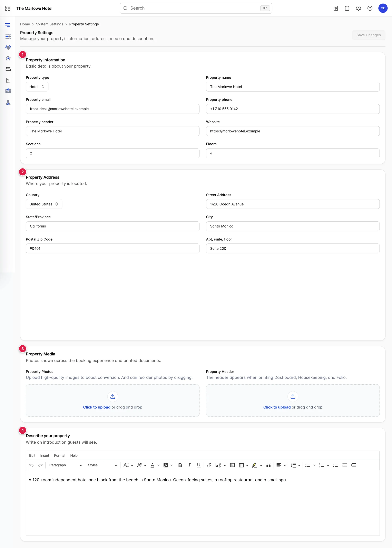The height and width of the screenshot is (548, 392).
Task: Expand the text alignment dropdown arrow
Action: pyautogui.click(x=285, y=465)
